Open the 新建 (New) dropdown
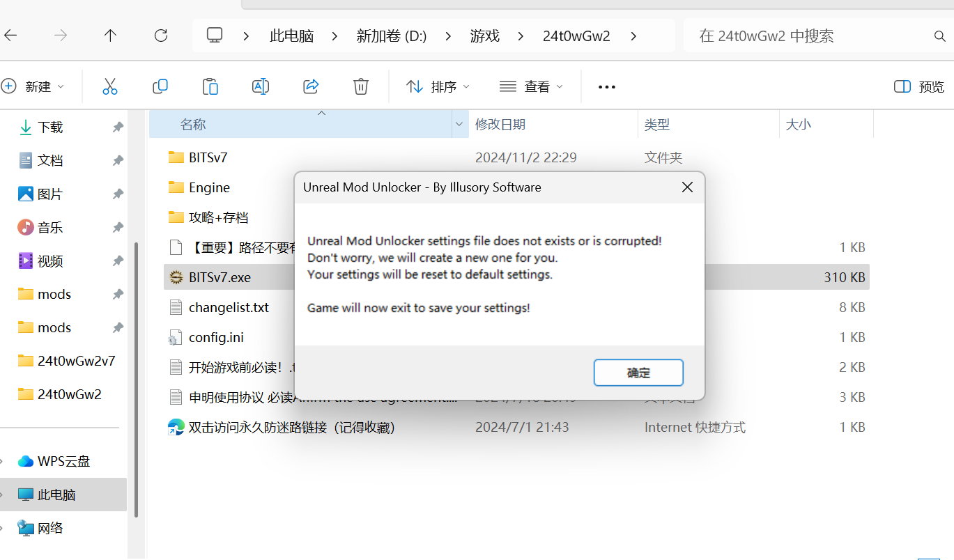The image size is (954, 560). click(33, 86)
